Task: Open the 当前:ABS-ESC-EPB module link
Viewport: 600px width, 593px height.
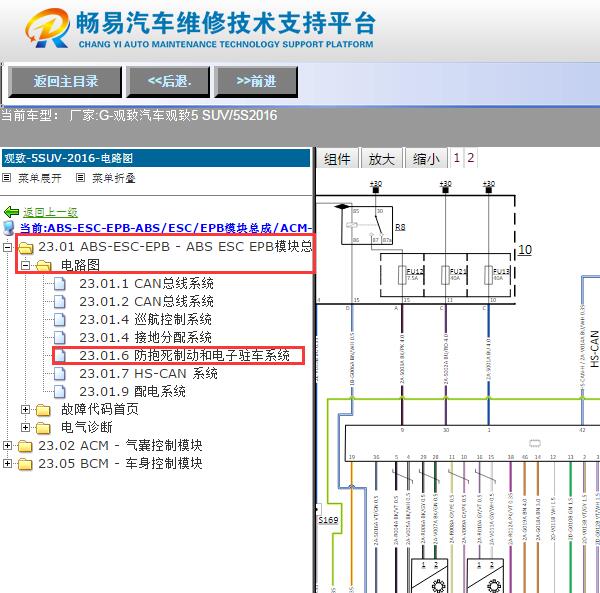Action: tap(166, 228)
